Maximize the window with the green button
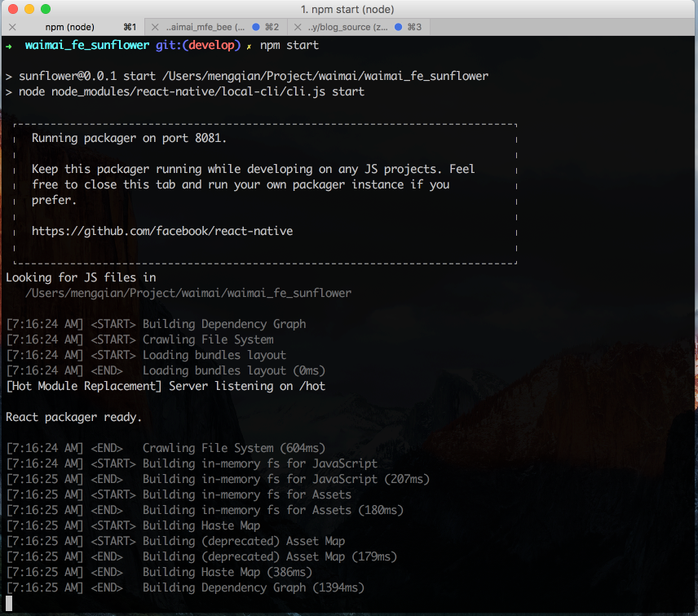 pos(45,9)
